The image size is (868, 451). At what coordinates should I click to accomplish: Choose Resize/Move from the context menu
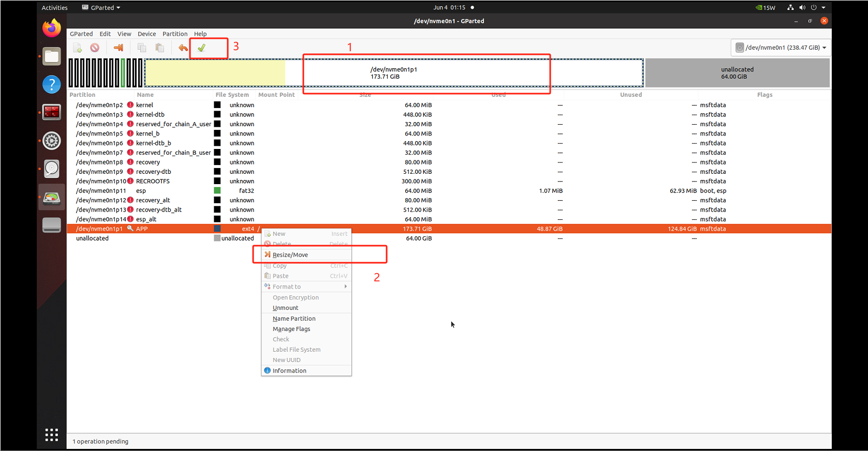[306, 254]
